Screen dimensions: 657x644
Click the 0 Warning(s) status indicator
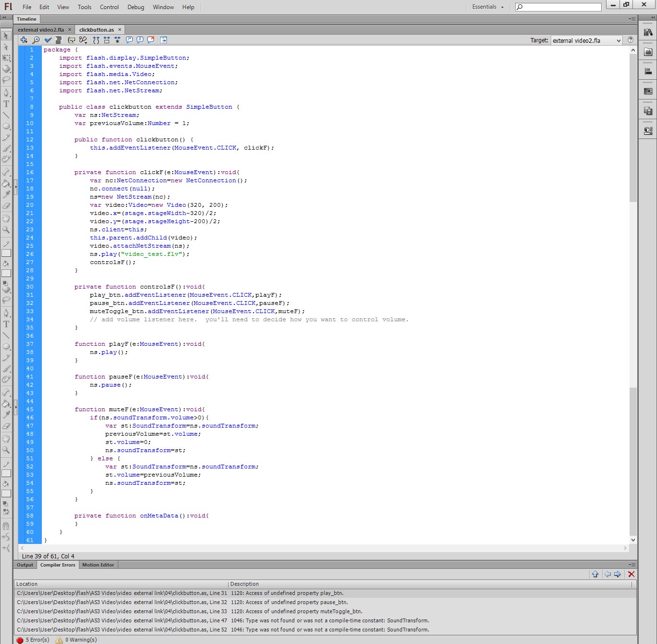[76, 640]
